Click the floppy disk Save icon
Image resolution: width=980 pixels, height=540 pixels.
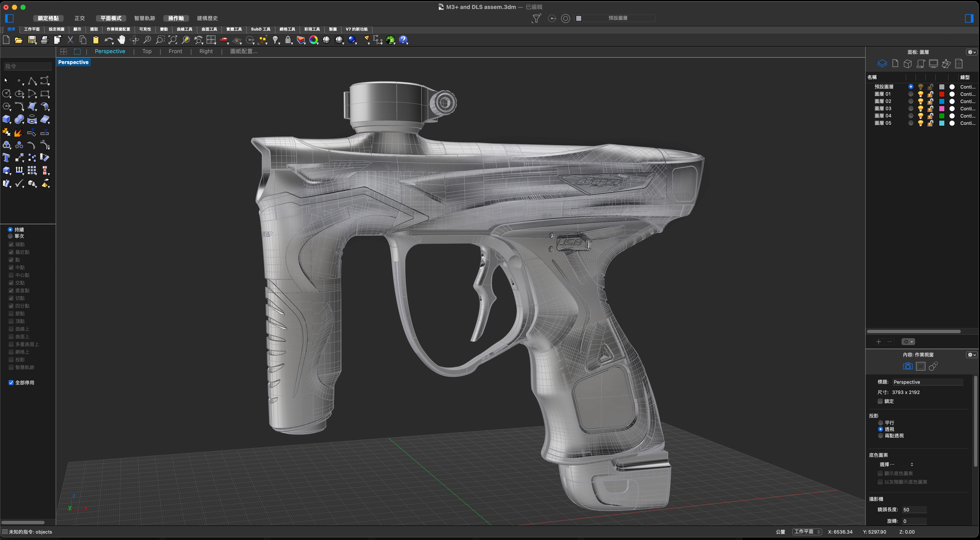coord(32,40)
